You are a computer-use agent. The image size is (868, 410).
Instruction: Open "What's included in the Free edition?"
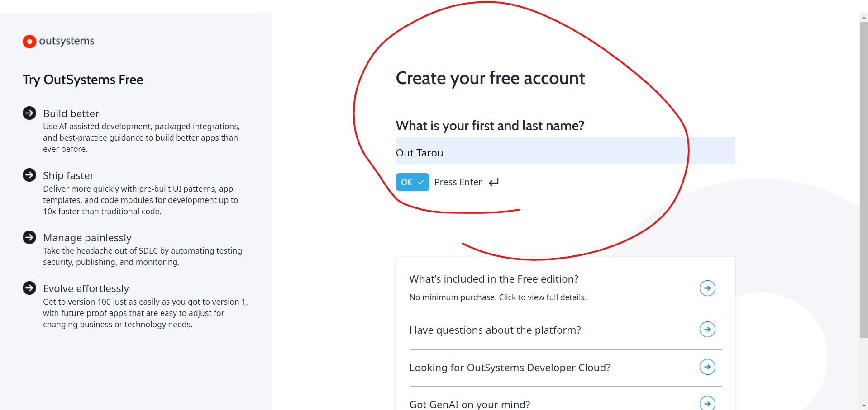[x=494, y=279]
